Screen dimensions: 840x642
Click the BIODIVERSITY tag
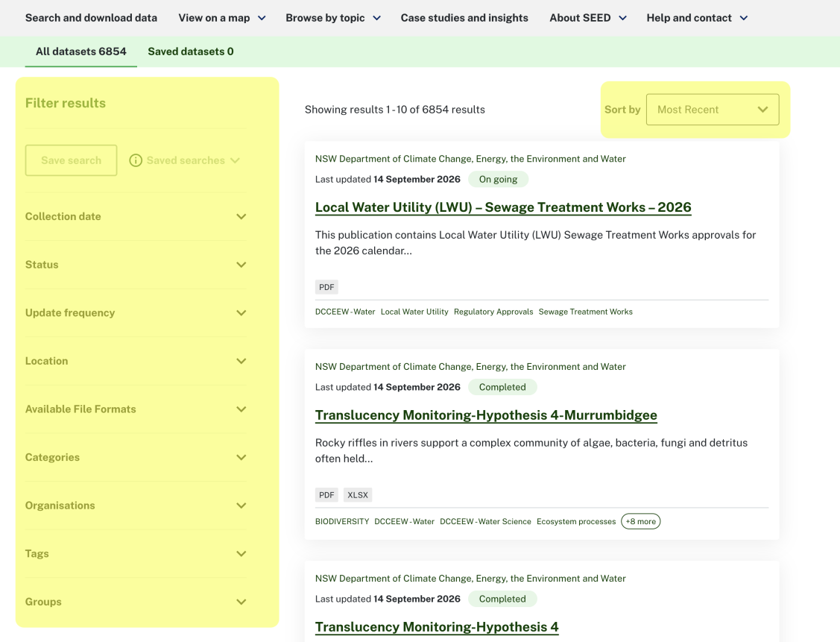coord(342,521)
